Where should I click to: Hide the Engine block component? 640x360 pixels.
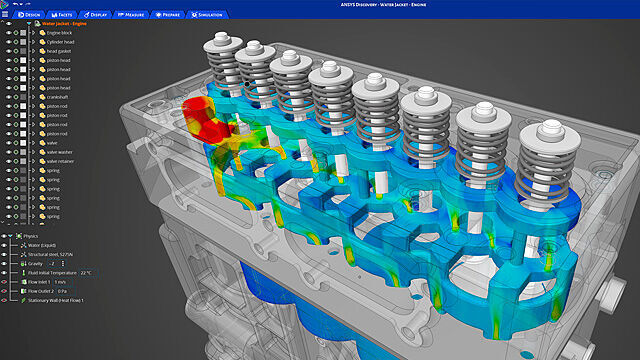[x=9, y=33]
